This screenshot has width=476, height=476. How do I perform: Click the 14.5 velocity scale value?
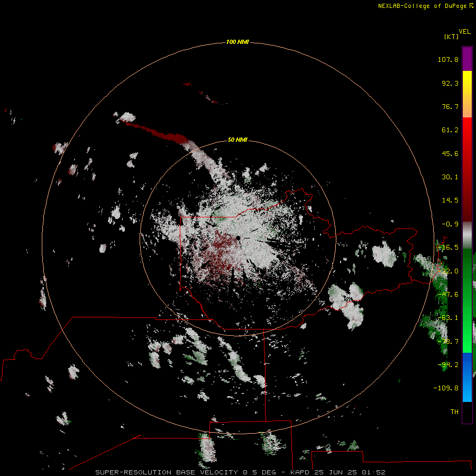point(450,200)
